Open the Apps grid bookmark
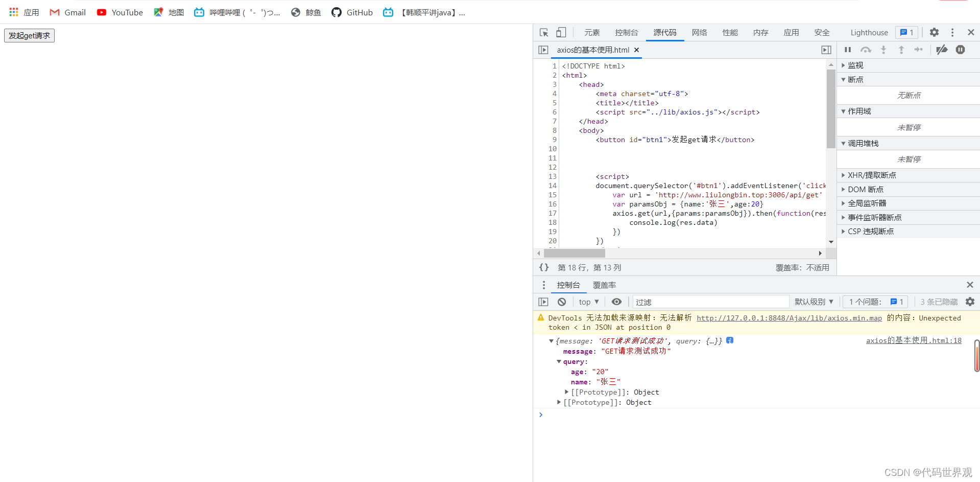This screenshot has height=482, width=980. (24, 12)
